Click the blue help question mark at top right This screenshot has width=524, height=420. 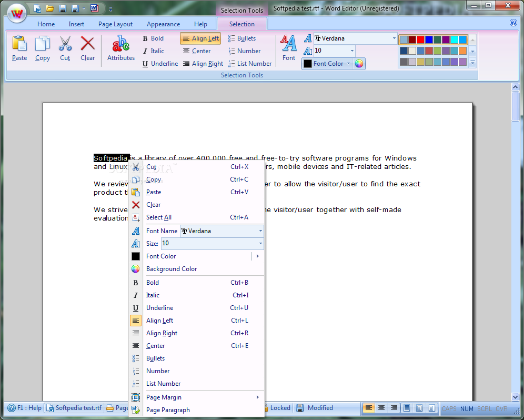(x=513, y=23)
